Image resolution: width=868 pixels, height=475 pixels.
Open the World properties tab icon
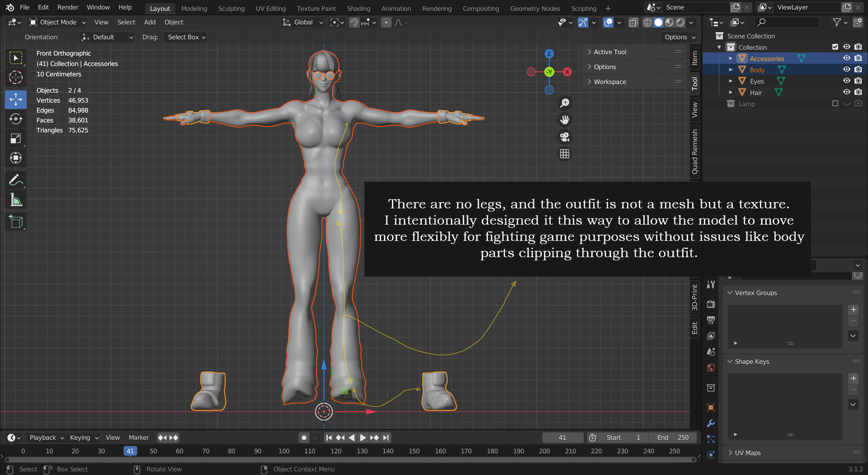[711, 367]
